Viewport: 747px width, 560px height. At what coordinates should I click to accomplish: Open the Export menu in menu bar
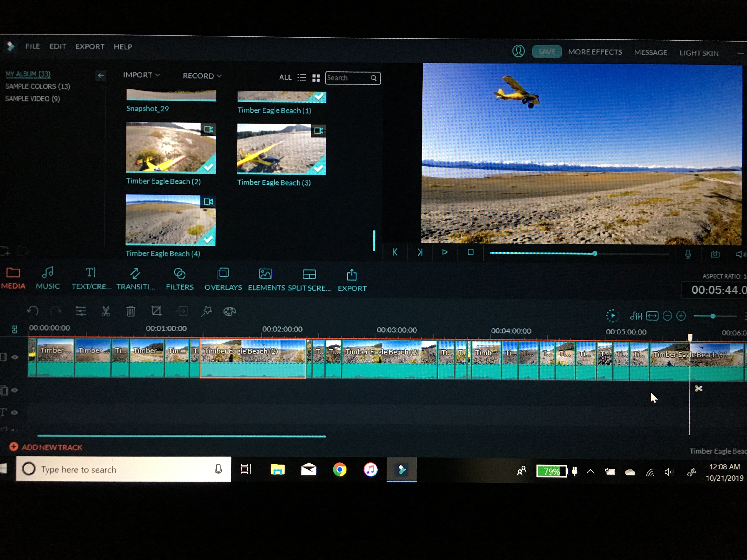click(x=89, y=47)
